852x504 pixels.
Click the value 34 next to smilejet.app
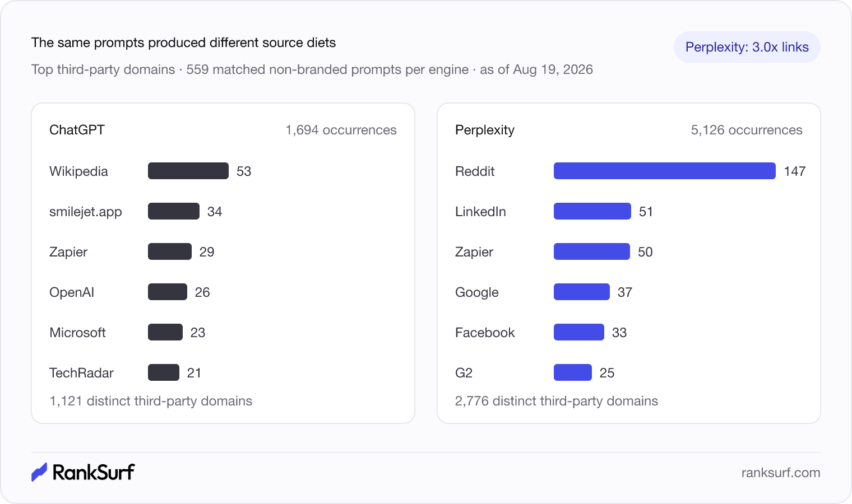pyautogui.click(x=215, y=212)
